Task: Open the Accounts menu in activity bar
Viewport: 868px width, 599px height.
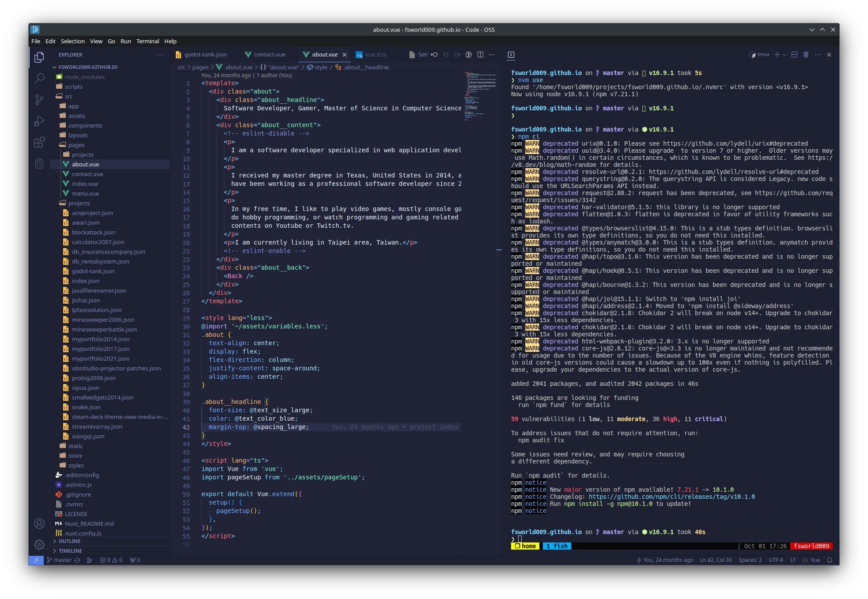Action: [39, 524]
